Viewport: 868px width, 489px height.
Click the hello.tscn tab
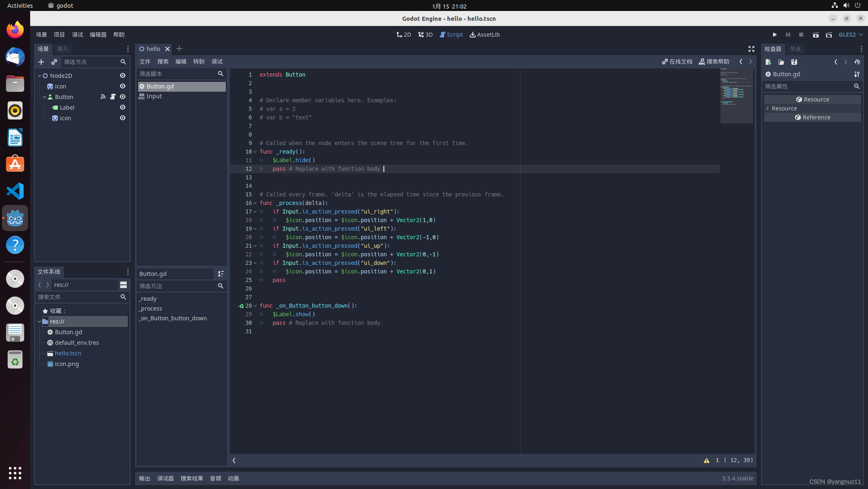point(152,48)
